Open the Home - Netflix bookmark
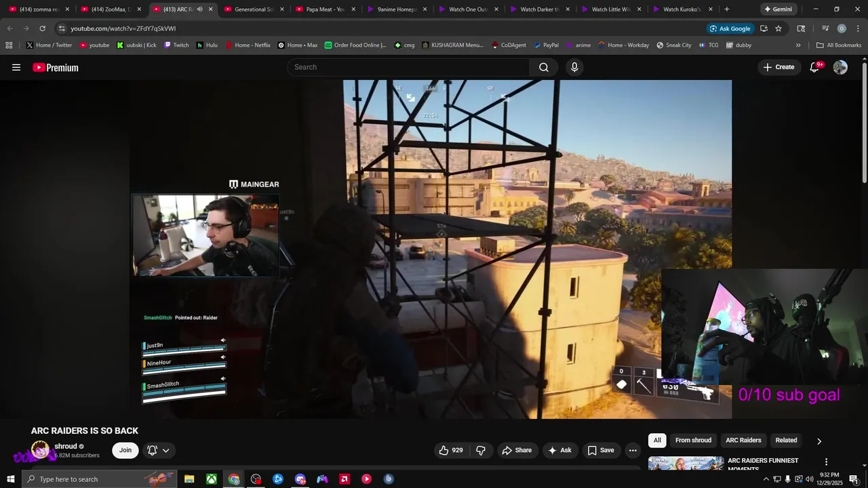The height and width of the screenshot is (488, 868). (247, 45)
